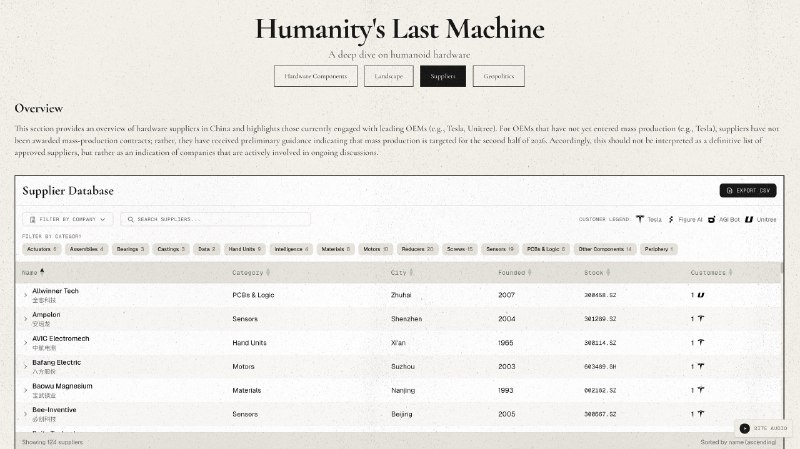Click the Figure AI legend icon

click(671, 219)
